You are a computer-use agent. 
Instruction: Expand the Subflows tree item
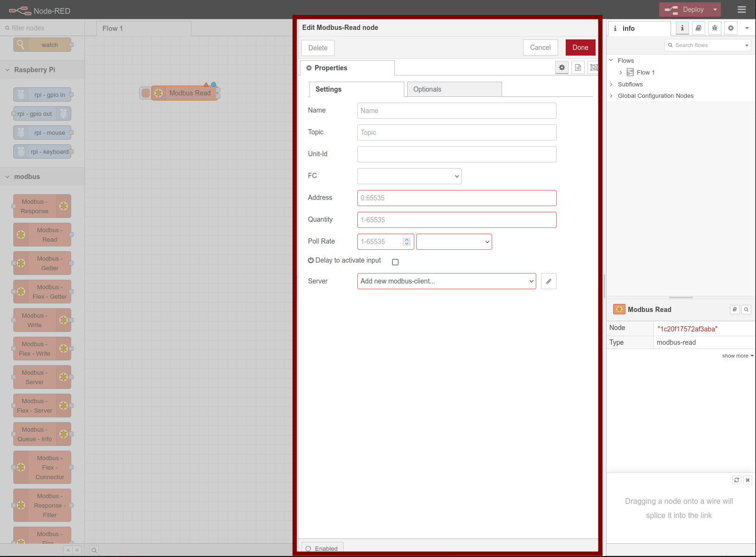630,85
